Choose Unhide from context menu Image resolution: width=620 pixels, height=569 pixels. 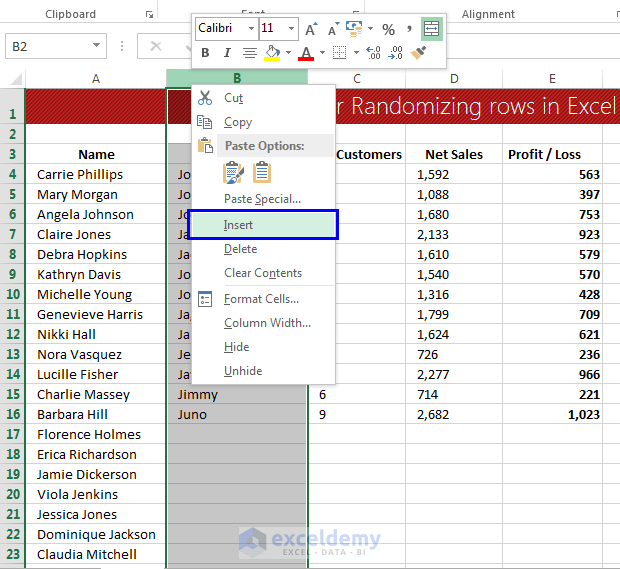pos(263,371)
